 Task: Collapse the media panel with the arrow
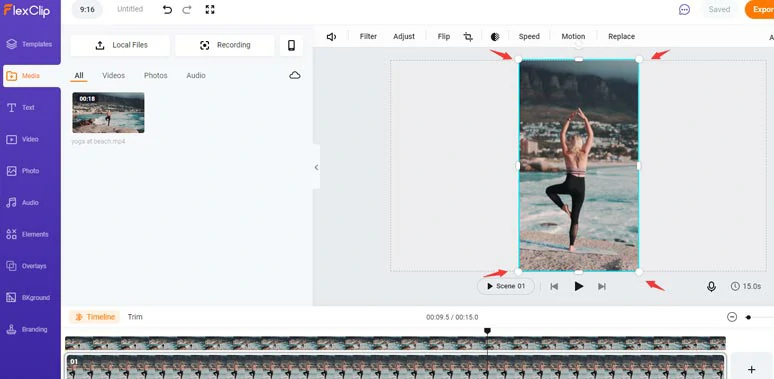click(x=316, y=167)
